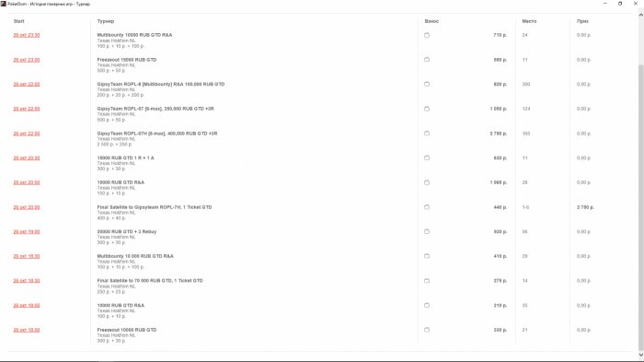Click buy-in icon for 20000 RUB GTD + 3 Rebuy row

coord(427,231)
